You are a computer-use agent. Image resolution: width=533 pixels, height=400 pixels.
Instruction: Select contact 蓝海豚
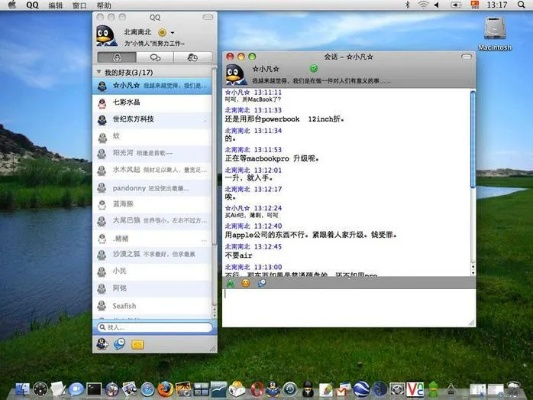[152, 204]
